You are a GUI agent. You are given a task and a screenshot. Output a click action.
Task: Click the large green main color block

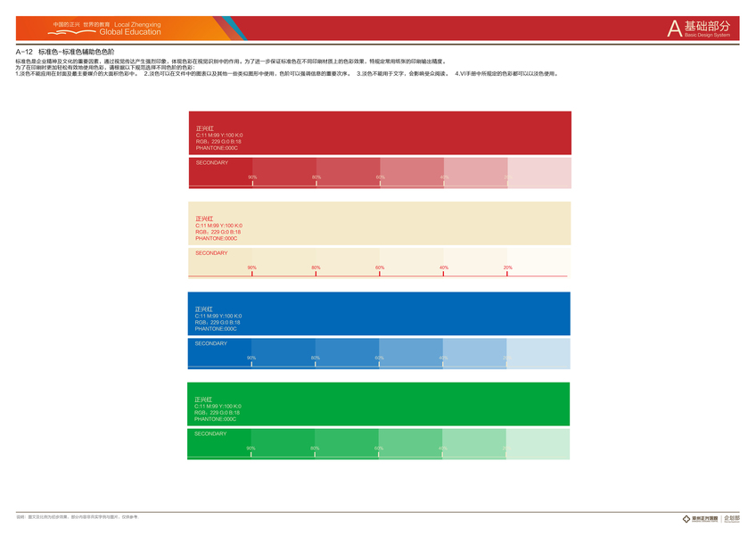coord(379,404)
